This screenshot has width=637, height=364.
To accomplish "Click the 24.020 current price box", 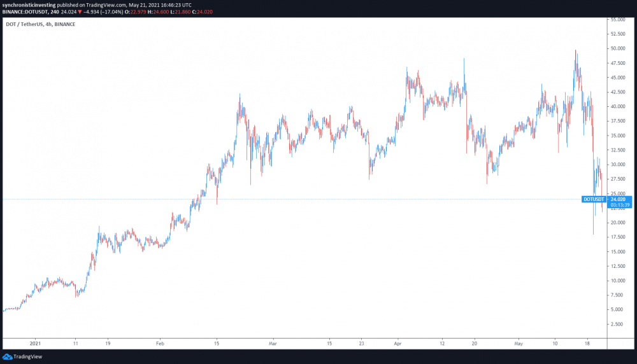I will coord(620,199).
